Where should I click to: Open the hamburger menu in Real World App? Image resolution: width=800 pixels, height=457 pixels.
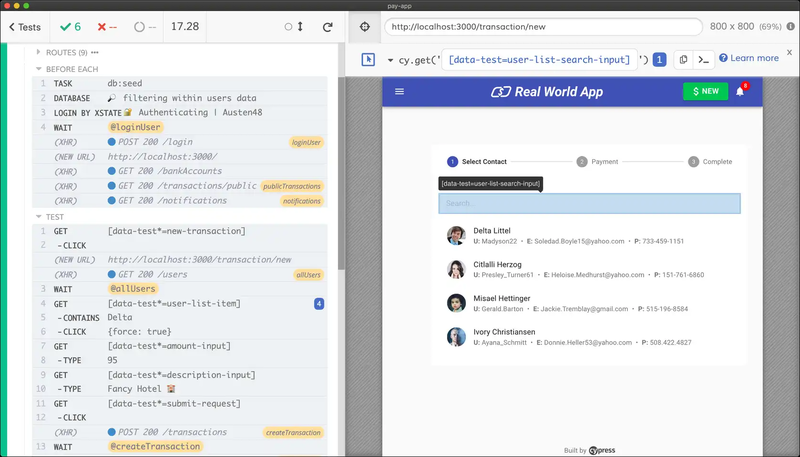(x=399, y=91)
